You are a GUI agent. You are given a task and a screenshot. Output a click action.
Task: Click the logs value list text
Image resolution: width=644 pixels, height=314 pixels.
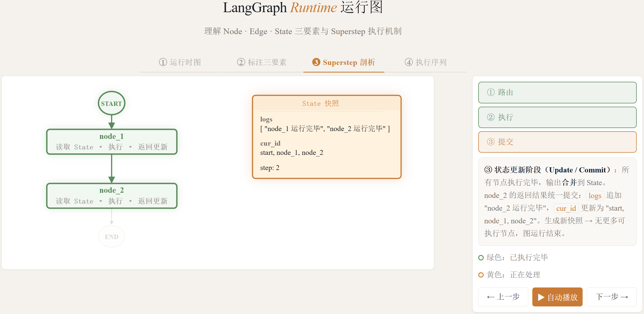pyautogui.click(x=325, y=129)
